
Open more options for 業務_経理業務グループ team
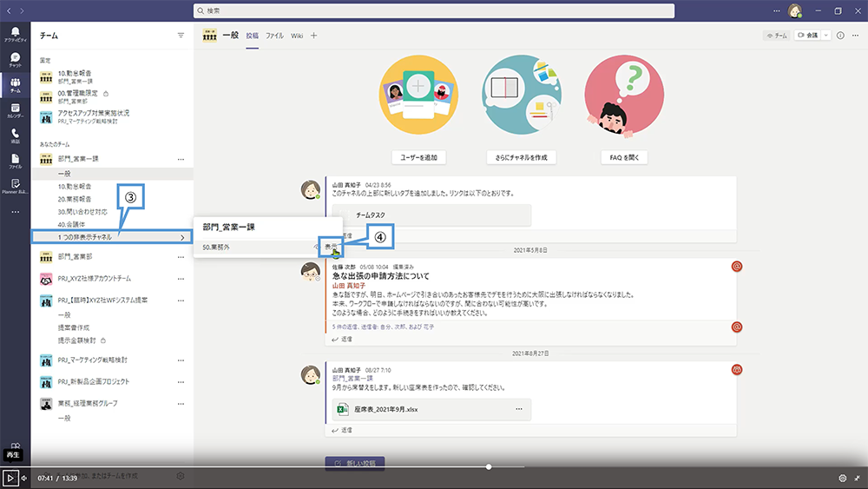[181, 404]
